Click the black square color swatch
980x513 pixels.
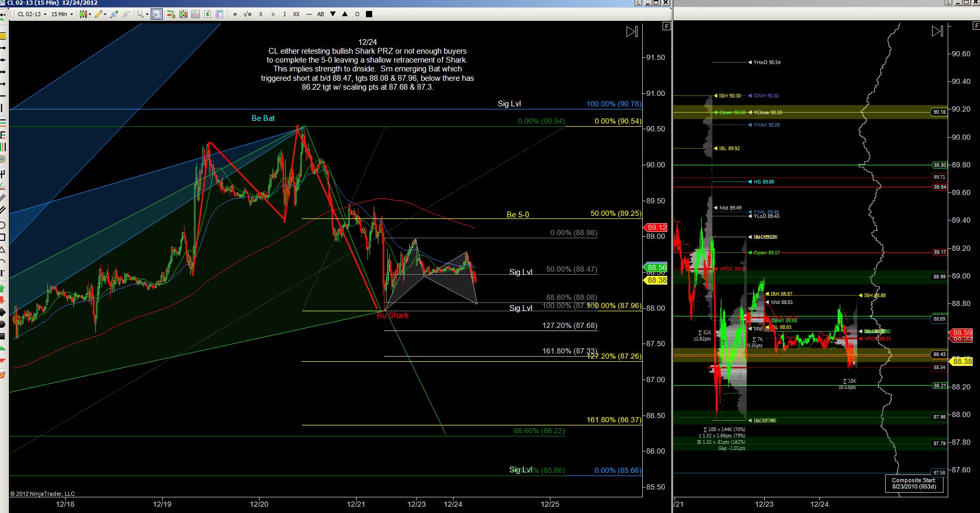(x=369, y=14)
